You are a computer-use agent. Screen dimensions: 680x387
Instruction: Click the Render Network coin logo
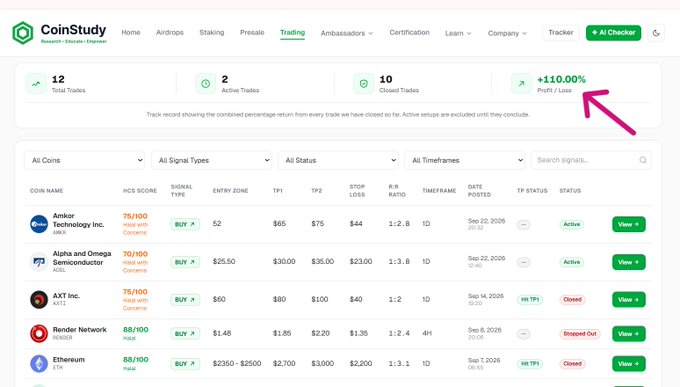[x=39, y=333]
